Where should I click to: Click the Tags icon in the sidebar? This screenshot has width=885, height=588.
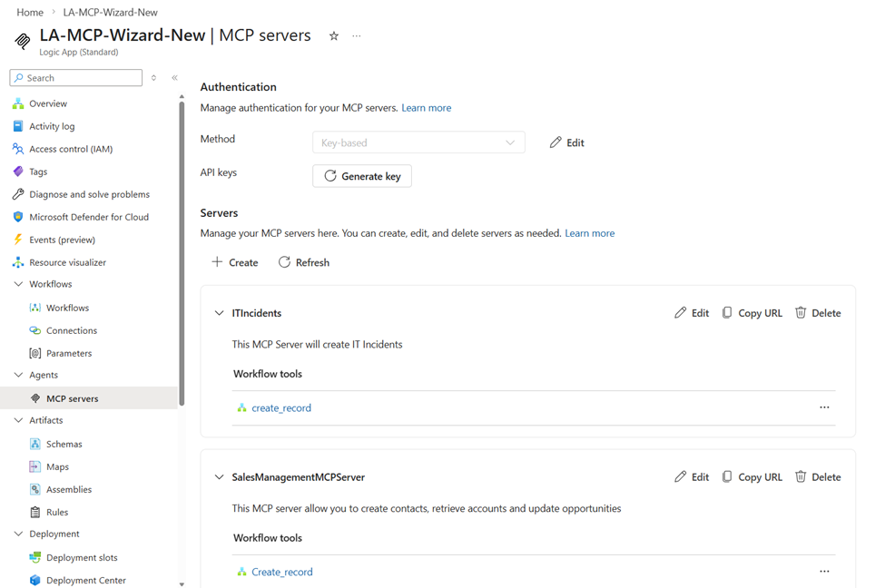tap(18, 171)
